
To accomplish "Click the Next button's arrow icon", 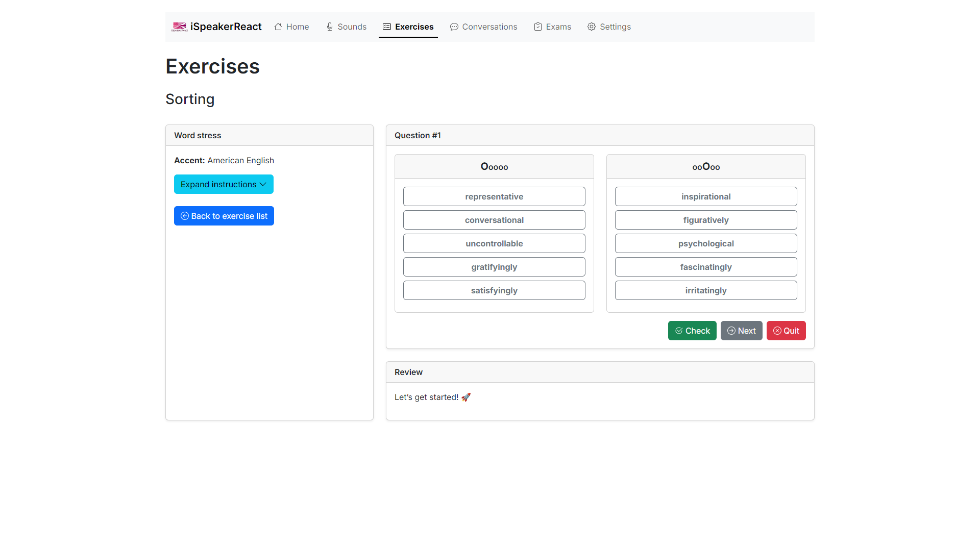I will tap(731, 331).
